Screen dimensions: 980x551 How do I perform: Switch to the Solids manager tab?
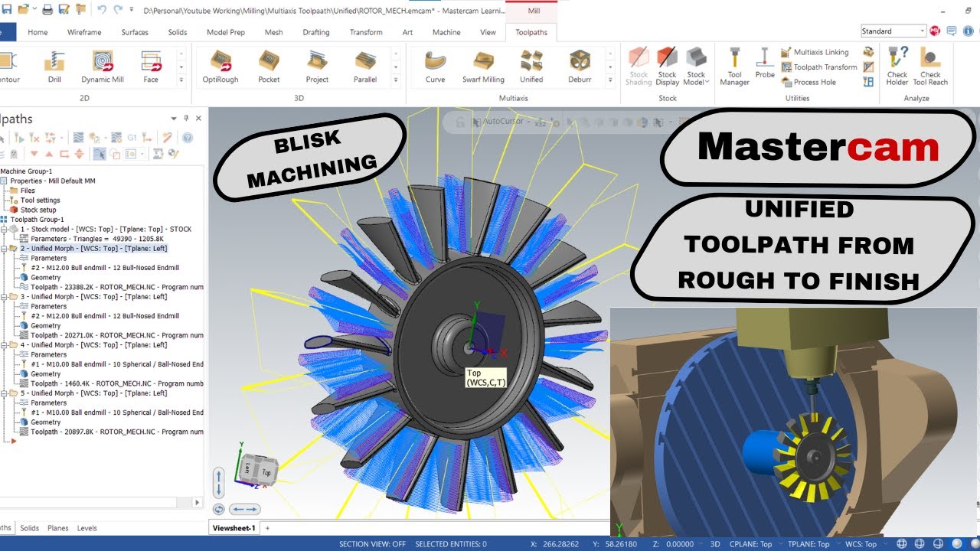29,528
